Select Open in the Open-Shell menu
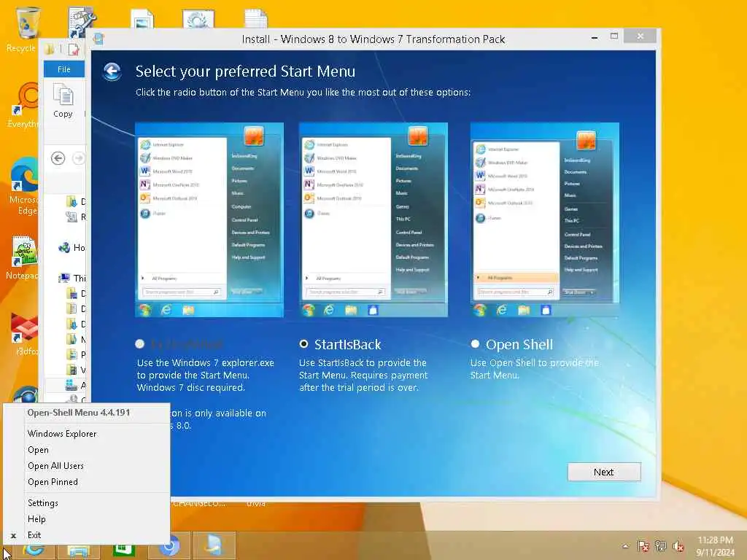 click(38, 450)
